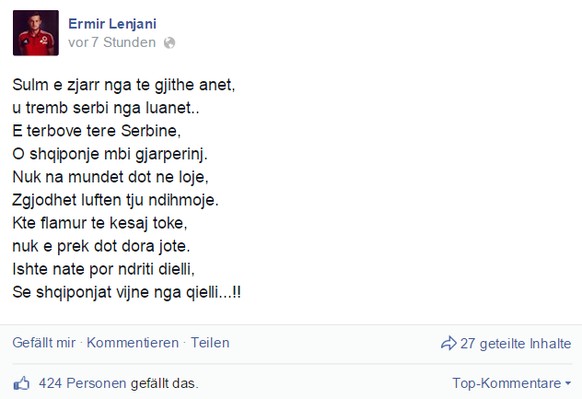
Task: Click the line 'Sulm e zjarr nga te gjithe anet'
Action: (124, 85)
